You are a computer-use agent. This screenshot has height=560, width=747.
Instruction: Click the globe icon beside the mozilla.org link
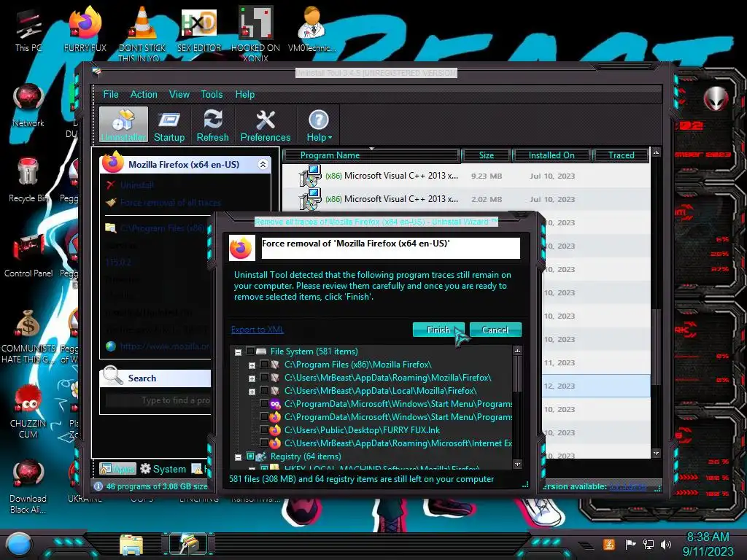[x=111, y=346]
